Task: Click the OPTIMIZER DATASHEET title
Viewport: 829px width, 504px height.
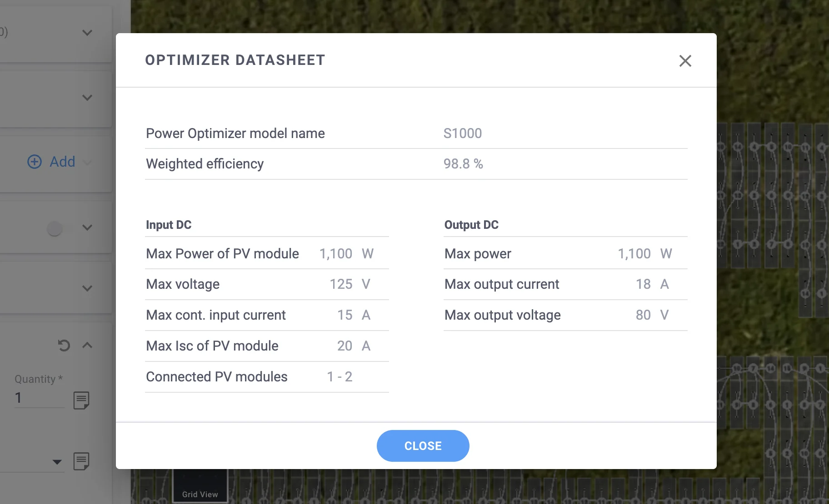Action: point(235,60)
